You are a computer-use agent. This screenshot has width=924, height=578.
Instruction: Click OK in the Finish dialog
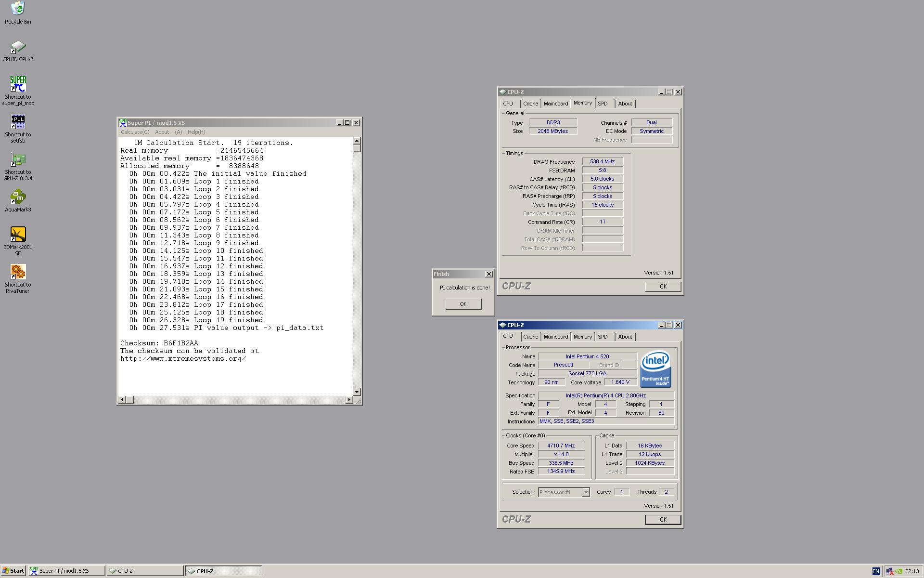click(463, 304)
